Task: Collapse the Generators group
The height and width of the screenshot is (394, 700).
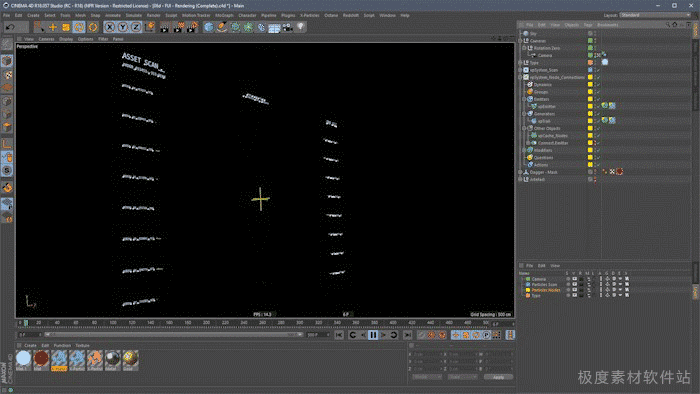Action: (x=524, y=114)
